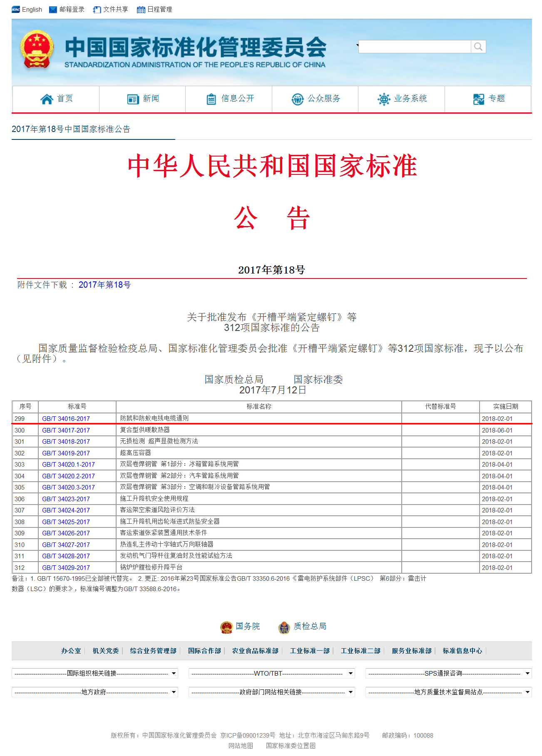Open standard GB/T 34027-2017

(x=66, y=545)
